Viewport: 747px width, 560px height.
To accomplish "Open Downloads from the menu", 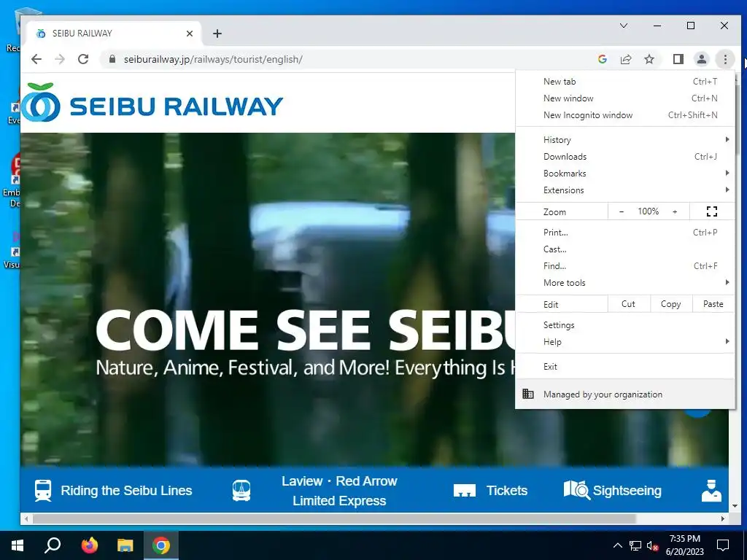I will pos(625,156).
